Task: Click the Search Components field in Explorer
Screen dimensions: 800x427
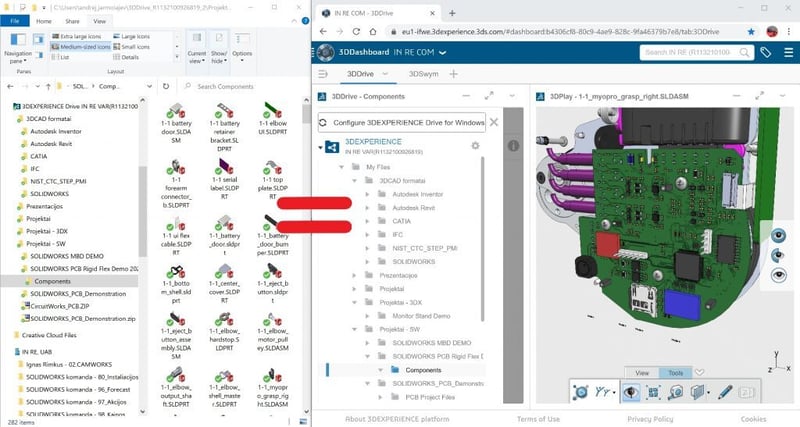Action: click(241, 86)
